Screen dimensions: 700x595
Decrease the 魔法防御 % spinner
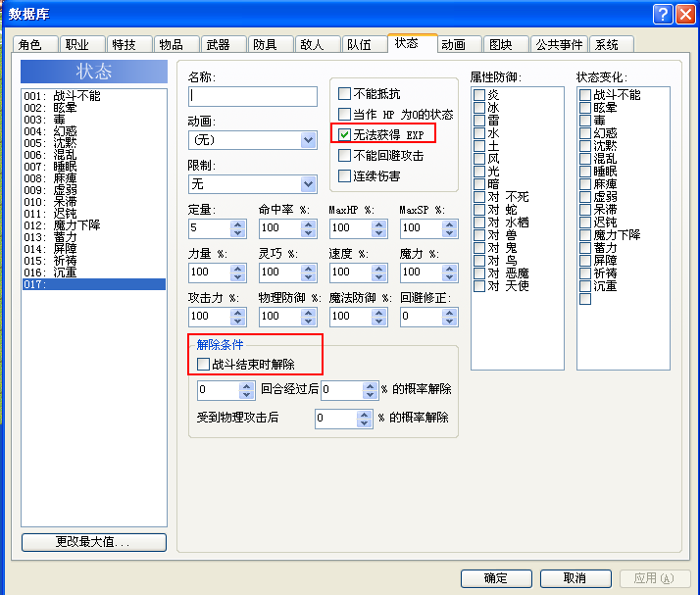coord(379,322)
